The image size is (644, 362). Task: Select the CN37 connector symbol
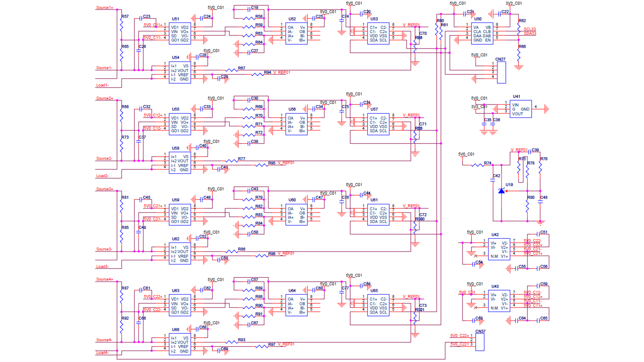point(480,342)
